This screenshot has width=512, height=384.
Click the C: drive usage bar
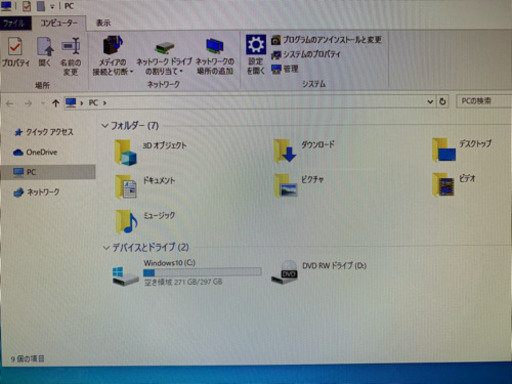tap(202, 273)
